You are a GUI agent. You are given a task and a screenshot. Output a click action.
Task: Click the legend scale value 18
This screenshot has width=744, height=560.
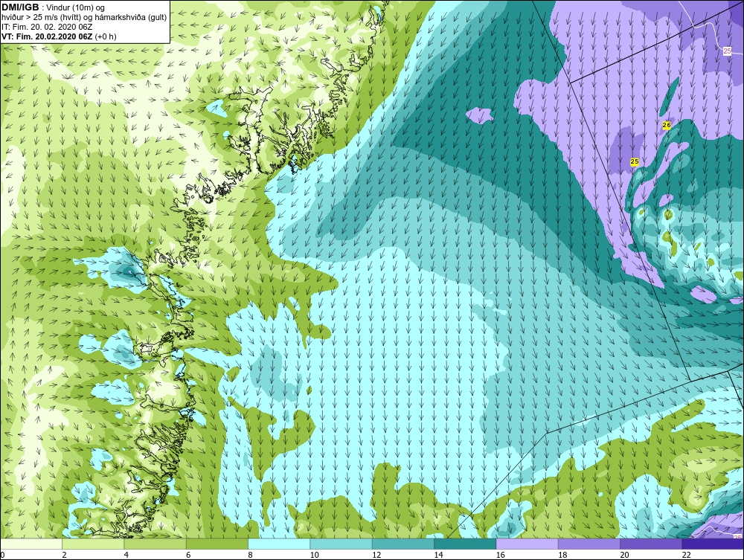(562, 555)
